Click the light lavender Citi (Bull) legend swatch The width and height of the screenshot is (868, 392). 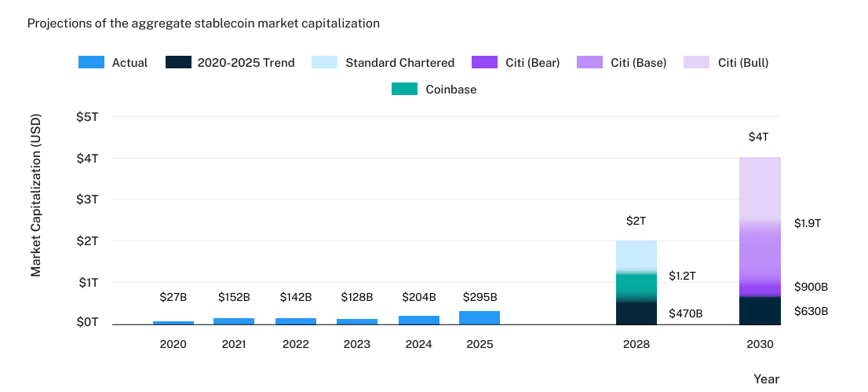[x=696, y=63]
